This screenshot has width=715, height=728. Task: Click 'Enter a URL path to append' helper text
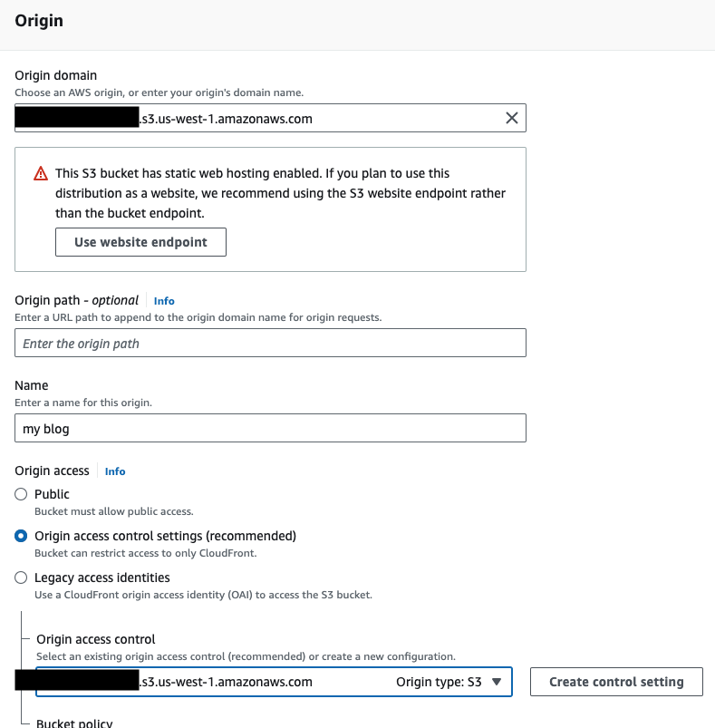(x=198, y=317)
